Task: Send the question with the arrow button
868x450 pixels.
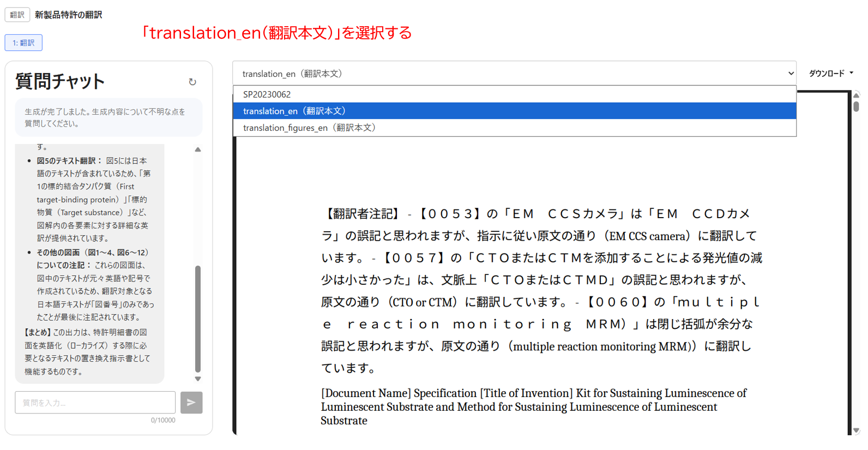Action: (191, 403)
